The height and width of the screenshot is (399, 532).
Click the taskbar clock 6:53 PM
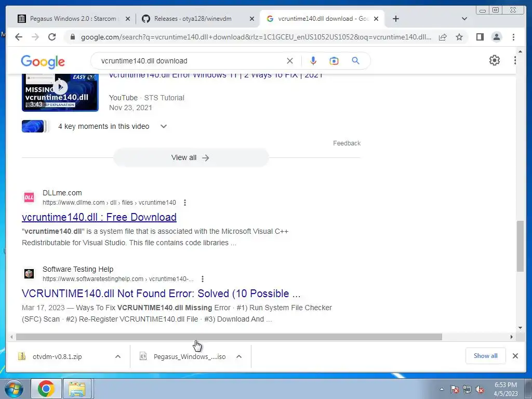coord(506,389)
